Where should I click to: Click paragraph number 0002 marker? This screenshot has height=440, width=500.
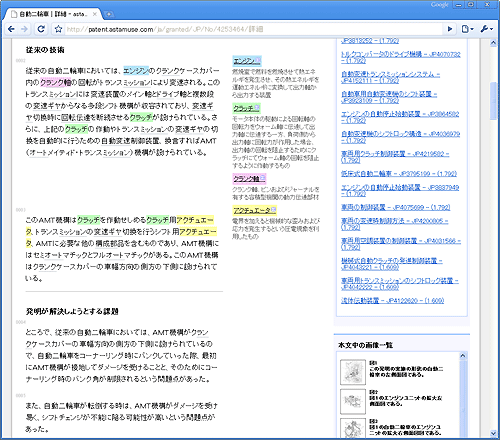coord(20,60)
